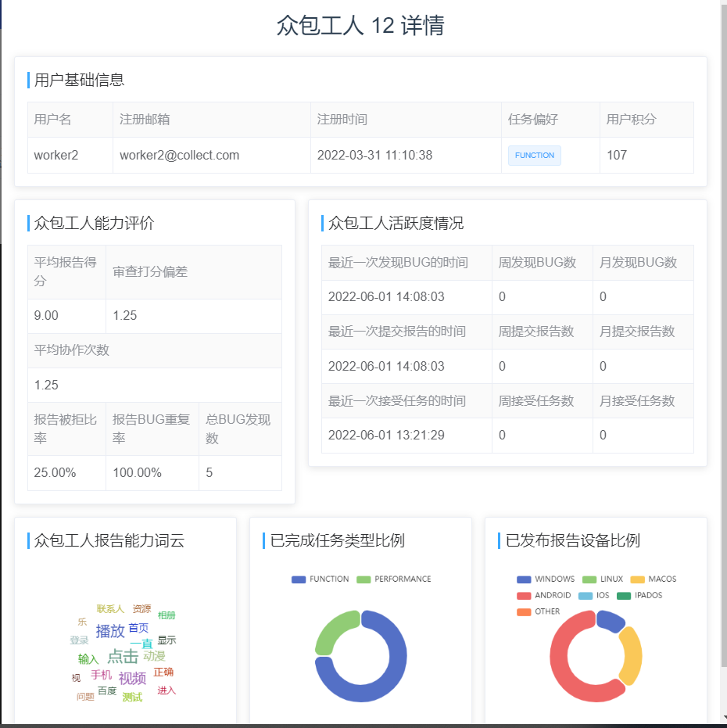The height and width of the screenshot is (728, 727).
Task: Click last task accepted time 2022-06-01 13:21:29
Action: point(386,435)
